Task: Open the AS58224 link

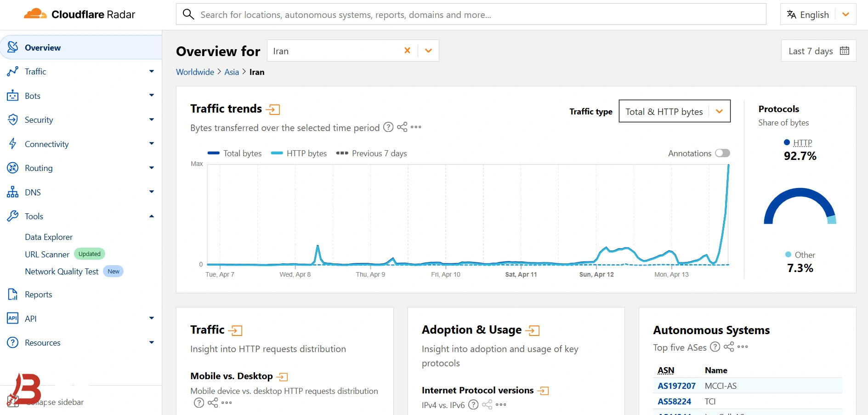Action: 674,402
